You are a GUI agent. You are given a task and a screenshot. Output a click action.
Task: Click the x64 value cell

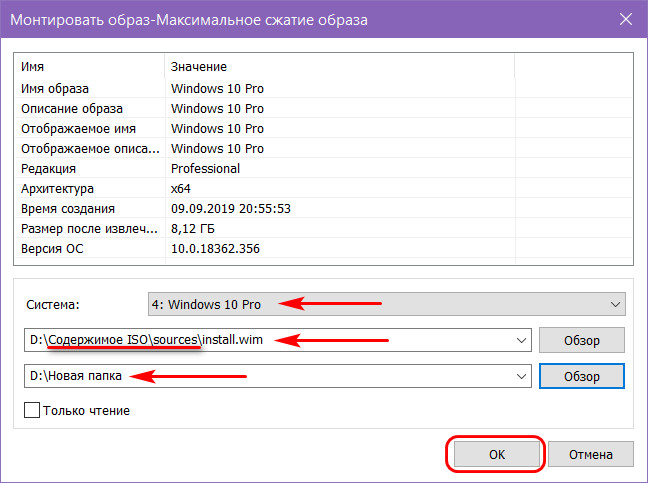coord(181,189)
